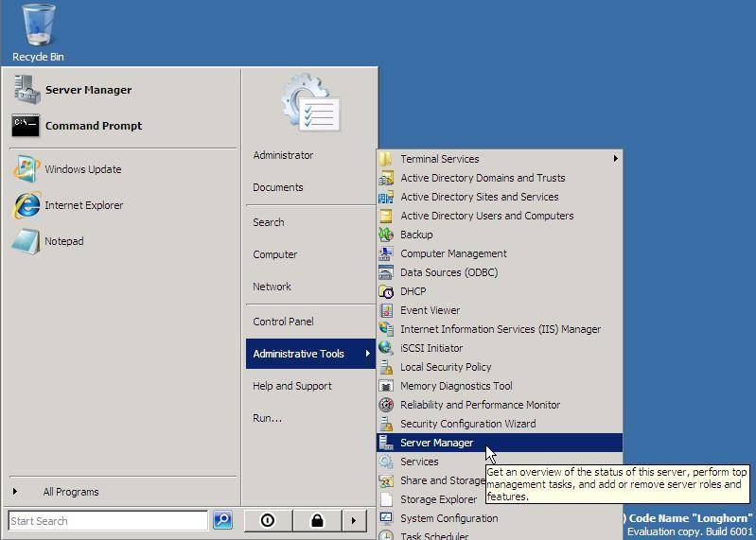Click the Server Manager icon in pinned list

coord(26,90)
